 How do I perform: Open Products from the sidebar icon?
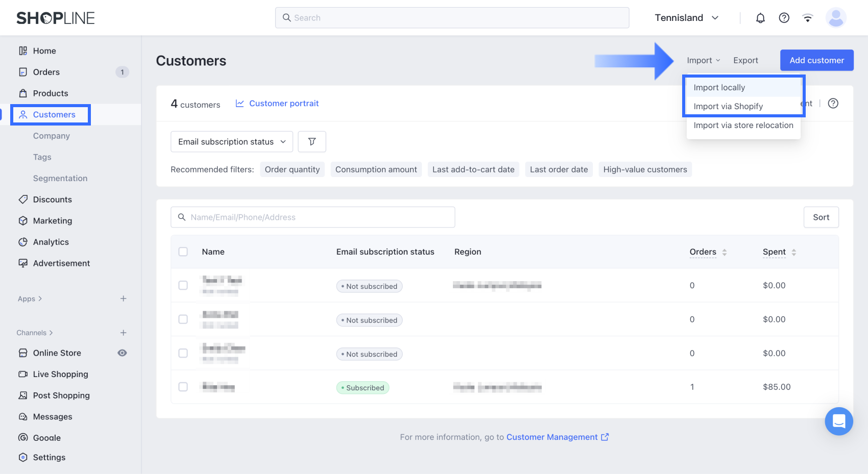23,93
